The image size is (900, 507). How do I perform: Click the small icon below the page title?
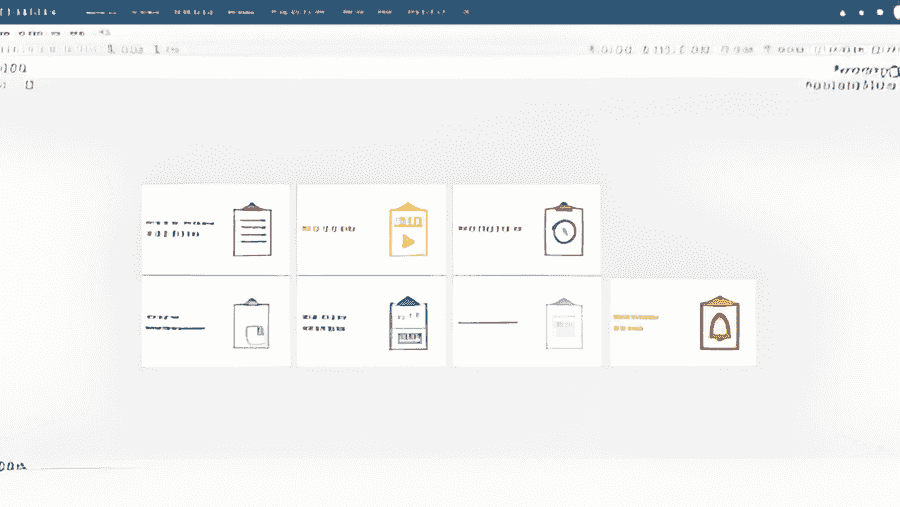29,85
